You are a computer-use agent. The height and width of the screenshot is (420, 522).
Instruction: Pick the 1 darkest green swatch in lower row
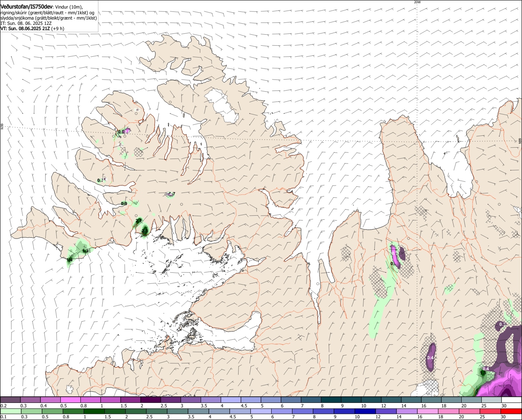(x=94, y=411)
